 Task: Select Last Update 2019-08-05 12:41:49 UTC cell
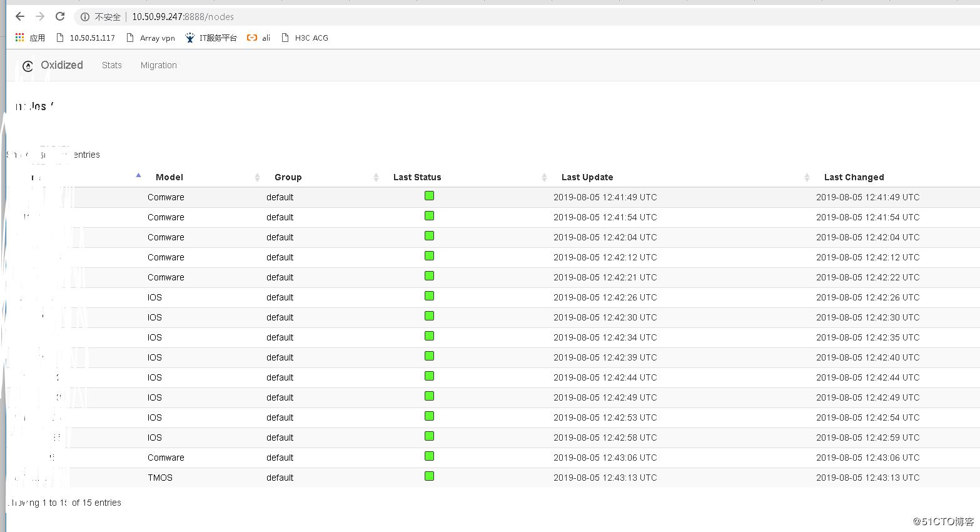coord(605,197)
